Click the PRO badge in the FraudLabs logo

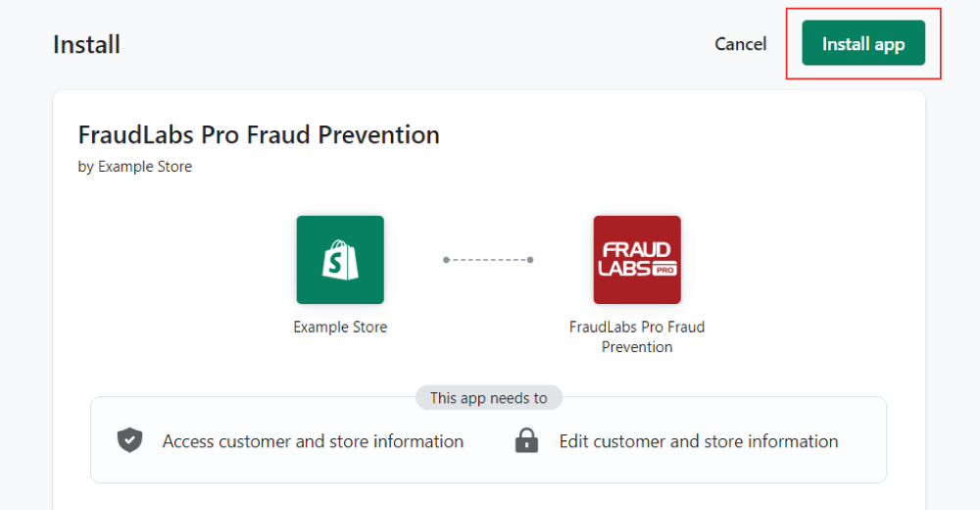coord(663,270)
